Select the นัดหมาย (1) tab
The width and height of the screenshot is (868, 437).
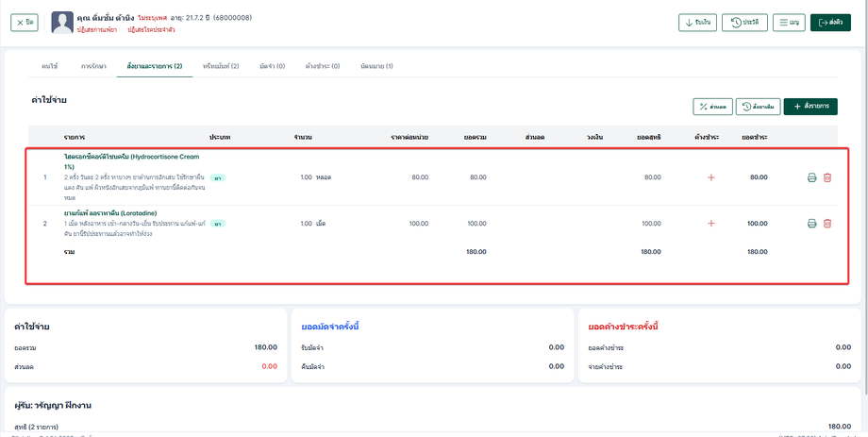pyautogui.click(x=376, y=66)
